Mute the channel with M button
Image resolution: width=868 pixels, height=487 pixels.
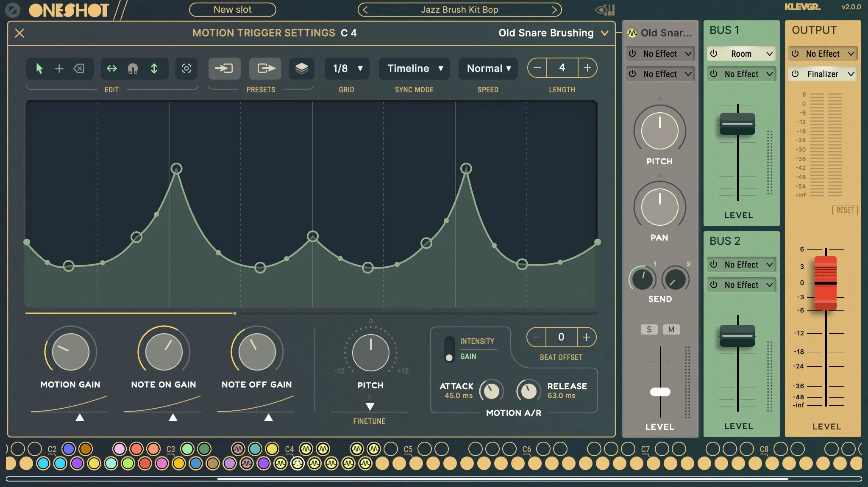[671, 329]
